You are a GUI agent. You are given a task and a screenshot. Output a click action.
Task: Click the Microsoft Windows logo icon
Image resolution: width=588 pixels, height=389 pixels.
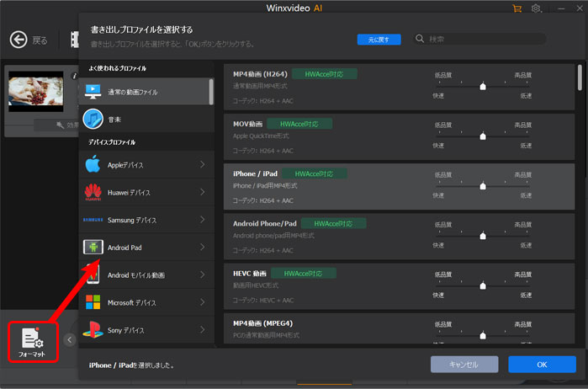tap(93, 302)
